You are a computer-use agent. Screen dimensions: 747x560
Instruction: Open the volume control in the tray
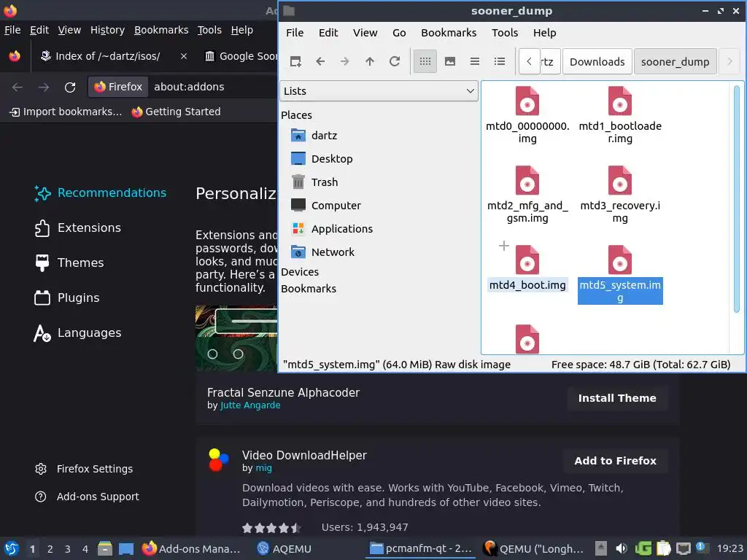[x=622, y=548]
